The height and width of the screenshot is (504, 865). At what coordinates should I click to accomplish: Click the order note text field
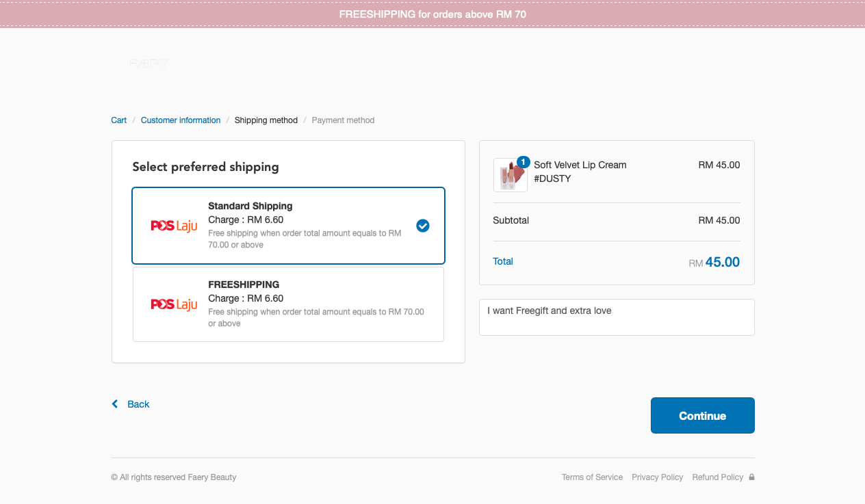[x=617, y=317]
